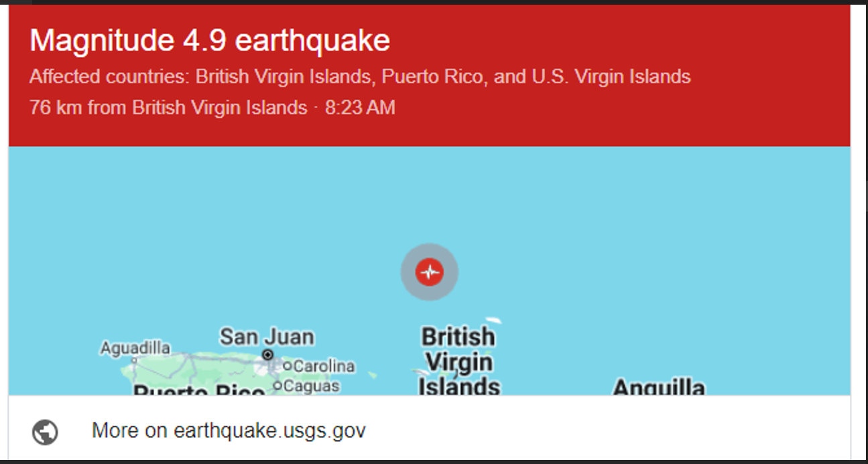This screenshot has width=868, height=464.
Task: Click the red earthquake epicenter marker
Action: click(x=429, y=272)
